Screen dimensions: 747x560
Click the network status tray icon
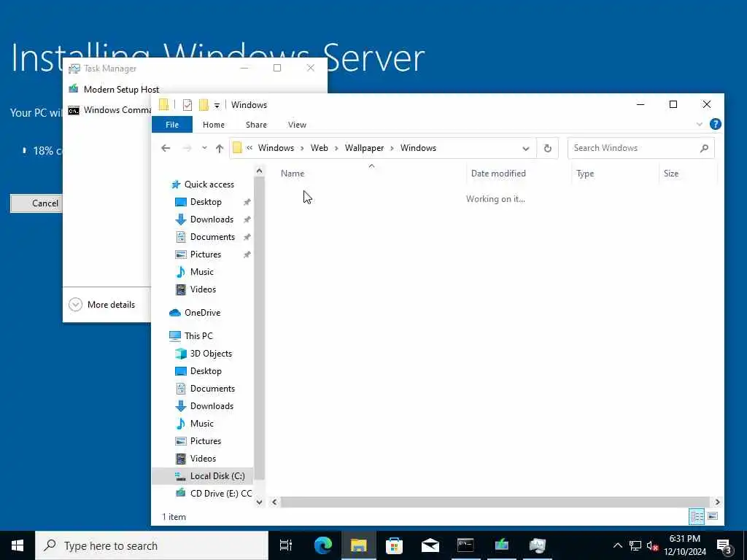(635, 545)
